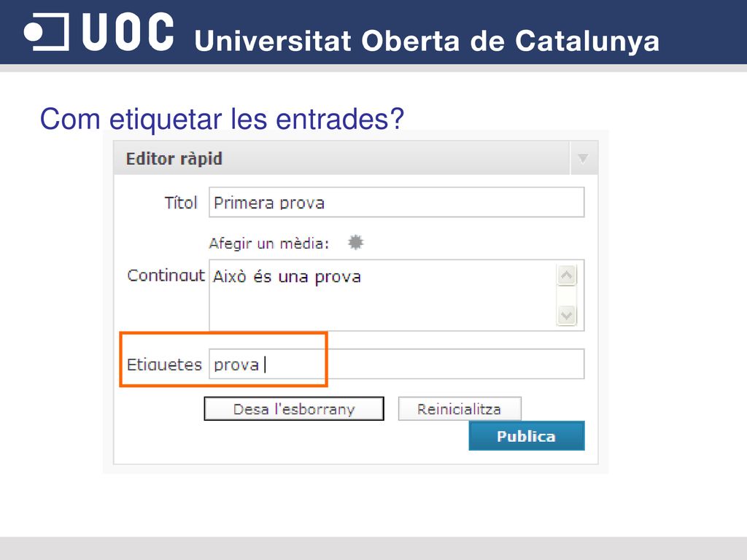Click the Reinicialitza button
Screen dimensions: 747x560
point(460,408)
